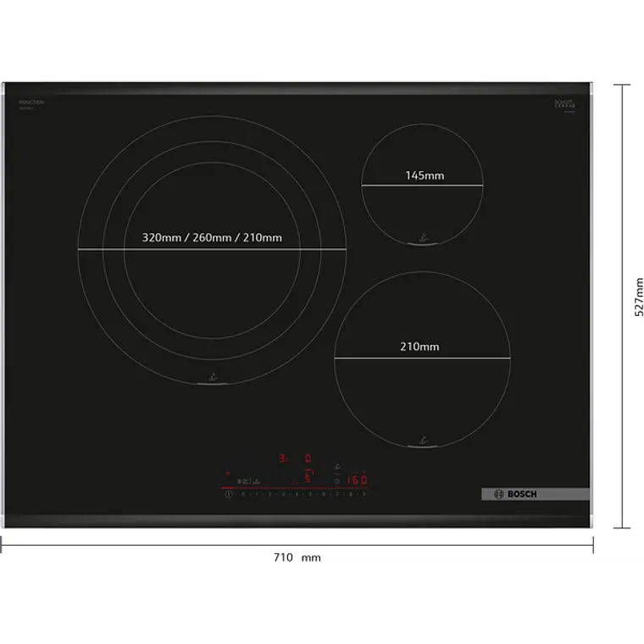Click the 320mm / 260mm / 210mm label

coord(212,238)
